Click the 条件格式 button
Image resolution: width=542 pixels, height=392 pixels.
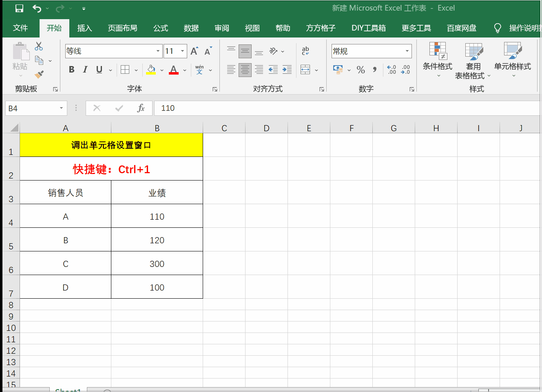click(437, 60)
